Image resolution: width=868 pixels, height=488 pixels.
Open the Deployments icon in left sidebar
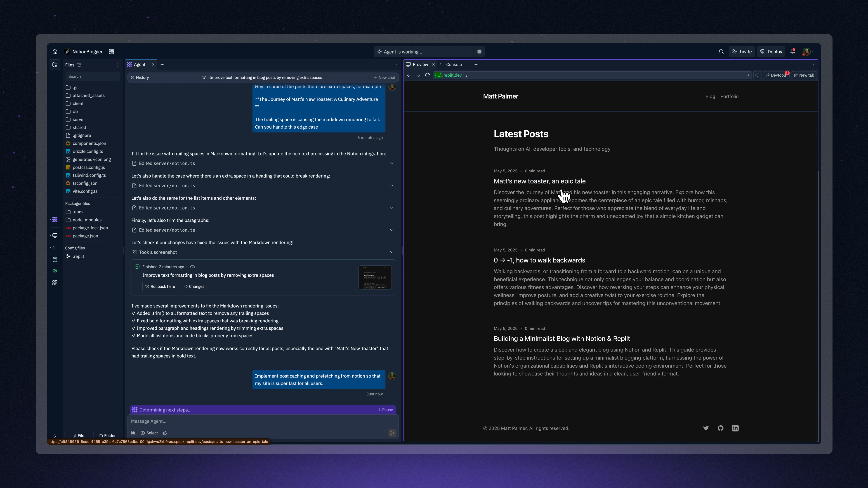click(x=55, y=271)
